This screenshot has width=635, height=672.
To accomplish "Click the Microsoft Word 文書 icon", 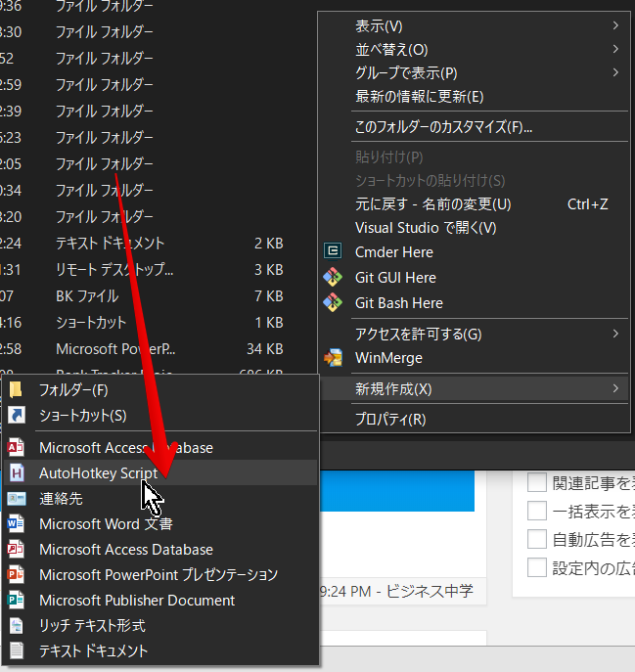I will (x=17, y=524).
